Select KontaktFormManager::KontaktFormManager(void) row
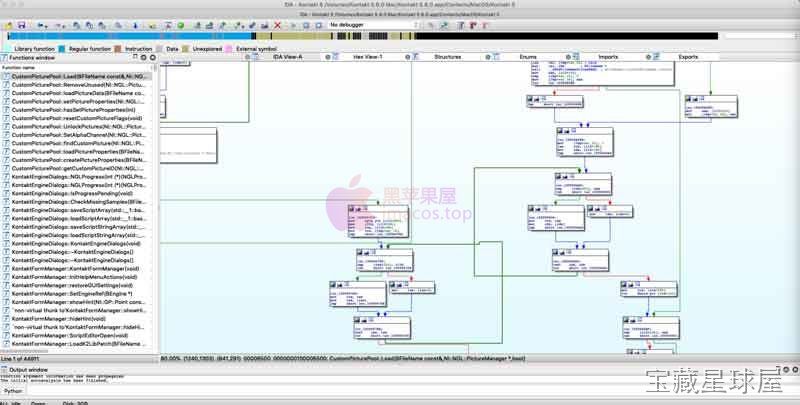800x405 pixels. [x=77, y=269]
